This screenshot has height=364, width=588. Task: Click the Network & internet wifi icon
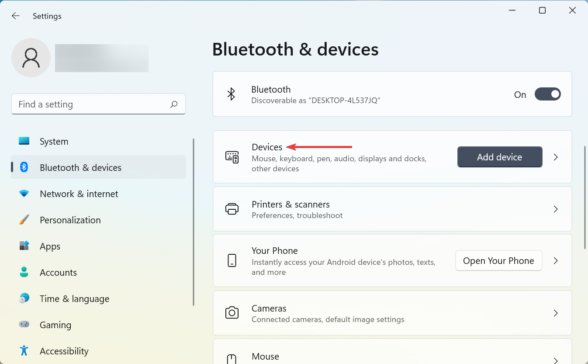pos(24,194)
